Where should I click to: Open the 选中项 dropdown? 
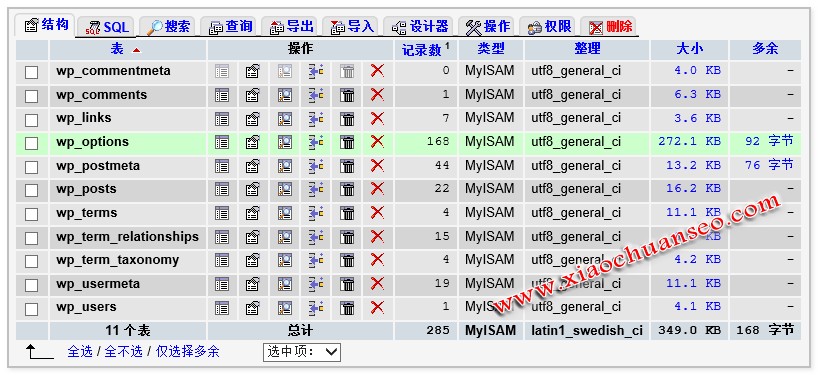coord(302,352)
